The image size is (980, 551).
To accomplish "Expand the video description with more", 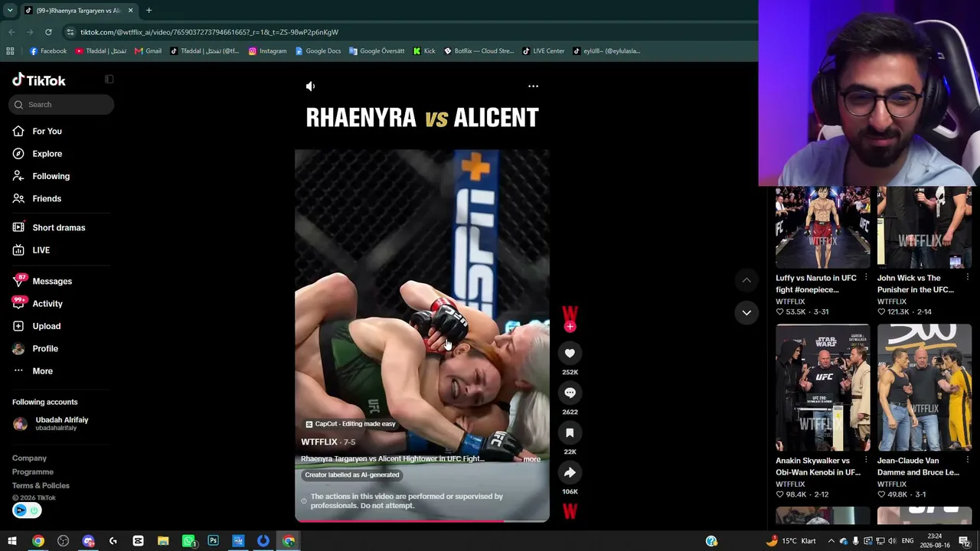I will pyautogui.click(x=531, y=459).
